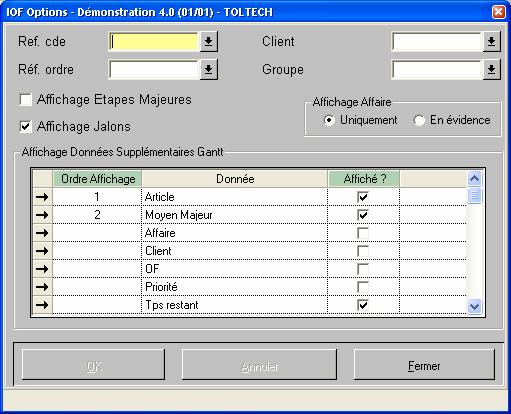Click the scroll down arrow in data grid

point(474,306)
